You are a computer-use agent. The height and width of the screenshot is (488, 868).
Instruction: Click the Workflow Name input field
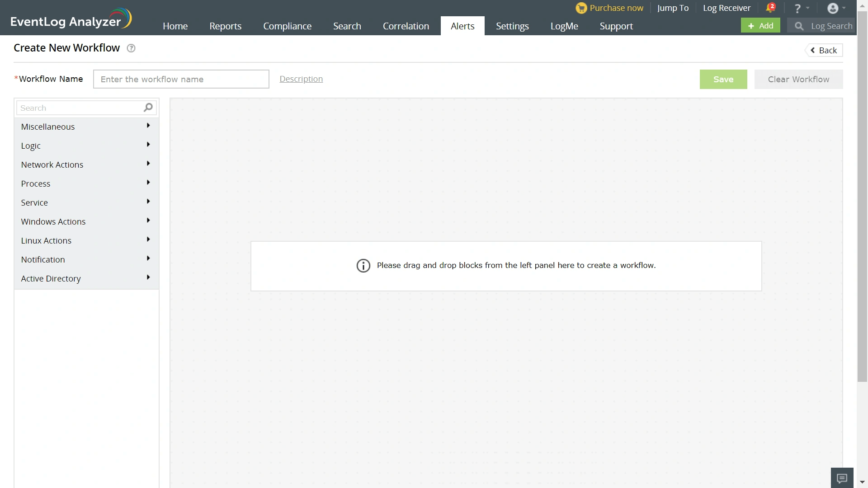tap(181, 79)
